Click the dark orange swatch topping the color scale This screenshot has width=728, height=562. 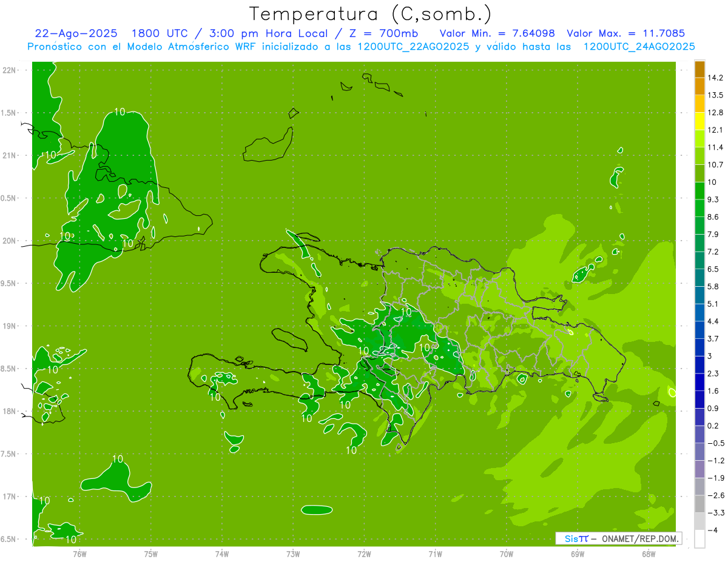pyautogui.click(x=699, y=69)
